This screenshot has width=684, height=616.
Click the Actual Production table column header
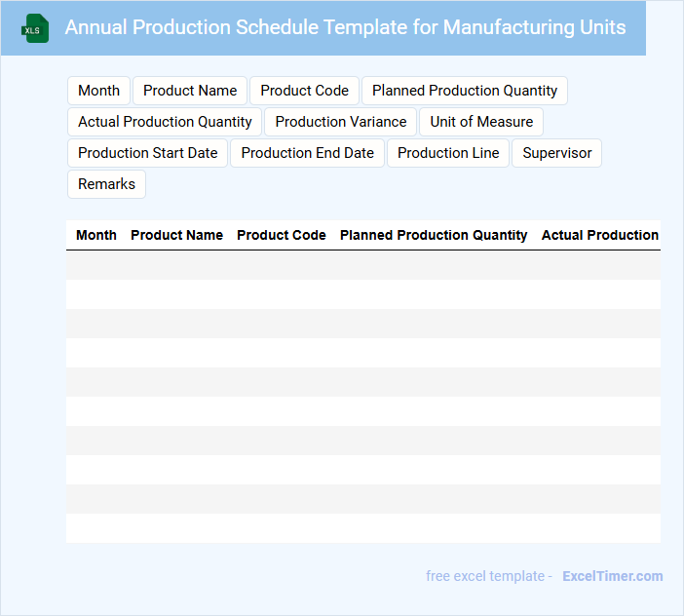coord(600,235)
